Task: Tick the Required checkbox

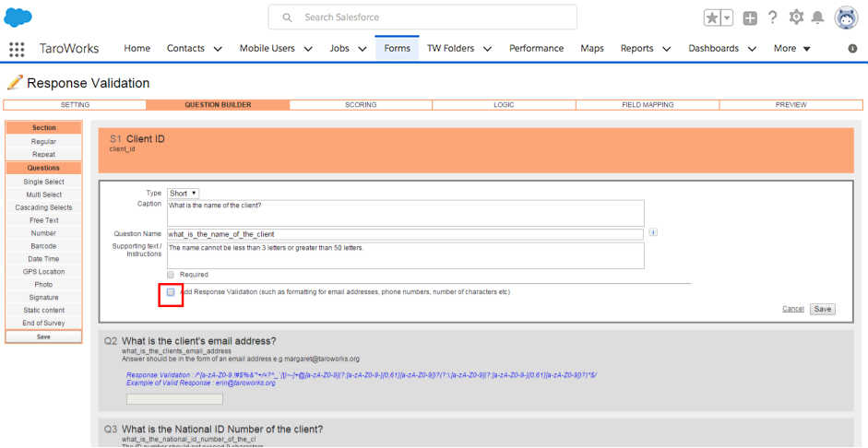Action: (x=171, y=275)
